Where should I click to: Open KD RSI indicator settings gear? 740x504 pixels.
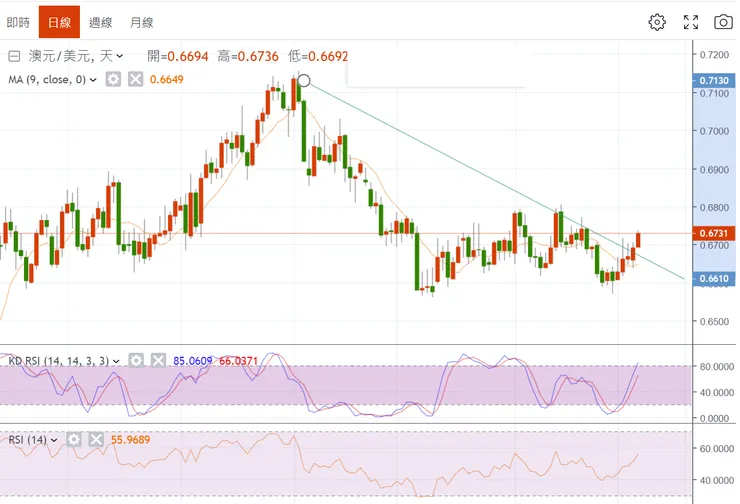coord(136,360)
